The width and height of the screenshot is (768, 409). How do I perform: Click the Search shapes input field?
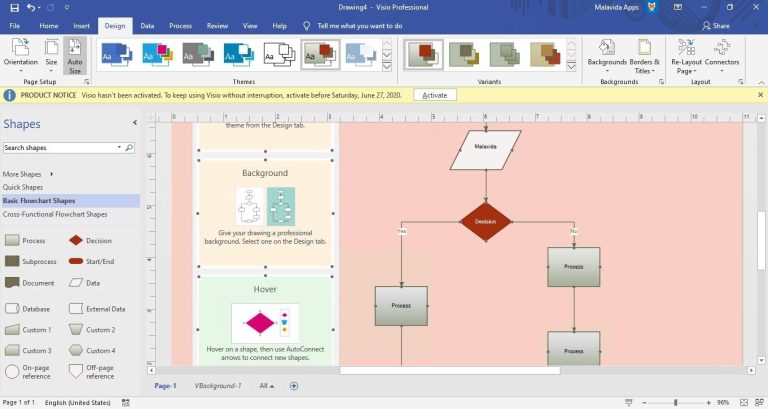coord(62,147)
